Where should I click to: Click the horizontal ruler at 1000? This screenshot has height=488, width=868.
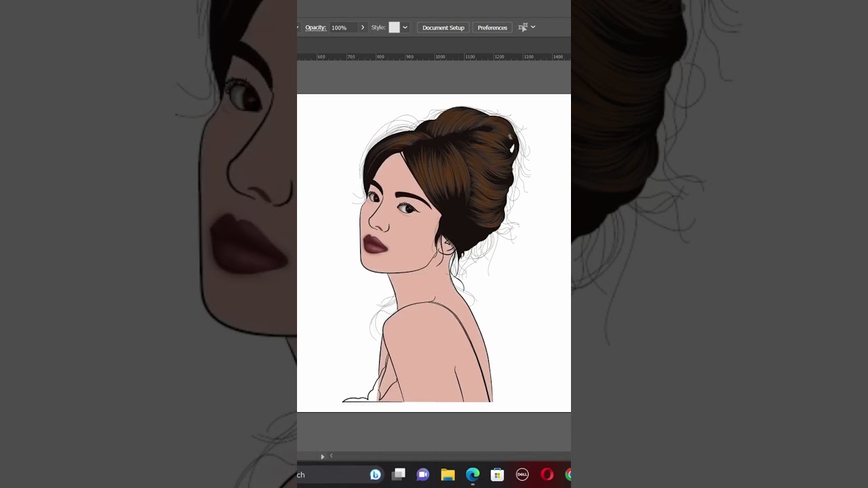coord(440,57)
